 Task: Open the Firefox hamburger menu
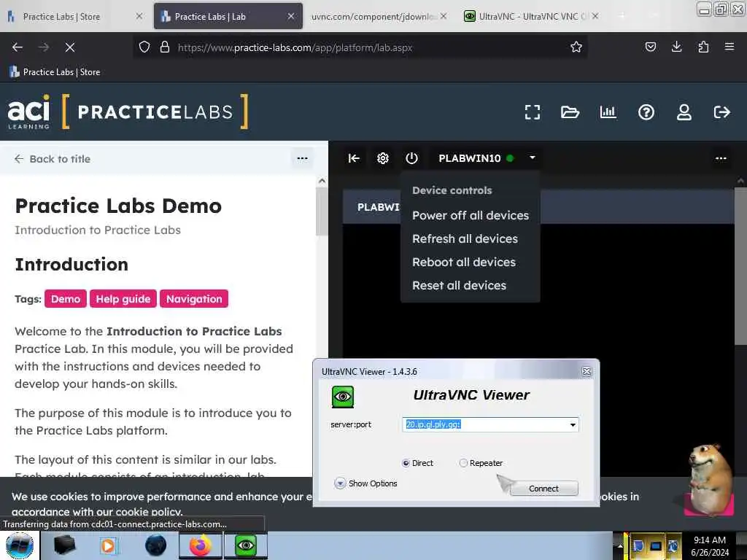[x=729, y=47]
